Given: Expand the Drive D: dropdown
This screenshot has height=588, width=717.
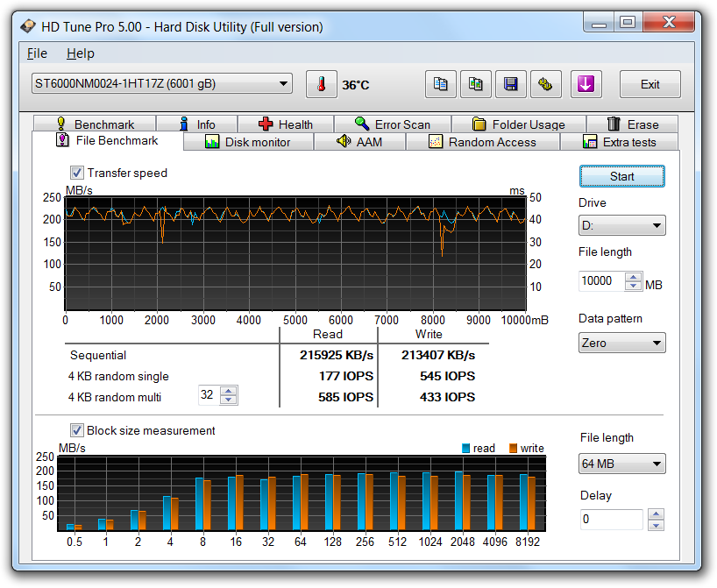Looking at the screenshot, I should [621, 226].
